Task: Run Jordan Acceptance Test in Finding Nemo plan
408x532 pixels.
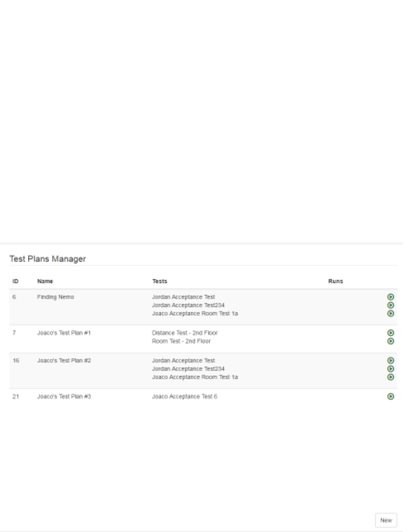Action: pyautogui.click(x=390, y=297)
